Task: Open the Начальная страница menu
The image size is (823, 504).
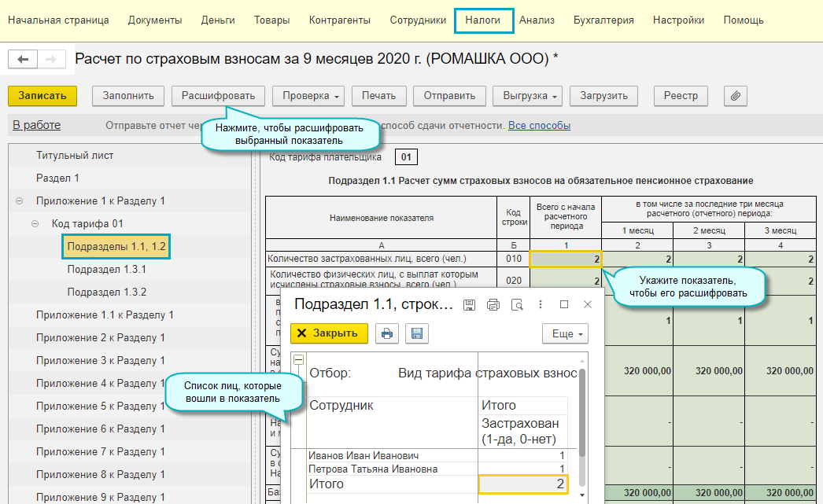Action: pos(58,20)
